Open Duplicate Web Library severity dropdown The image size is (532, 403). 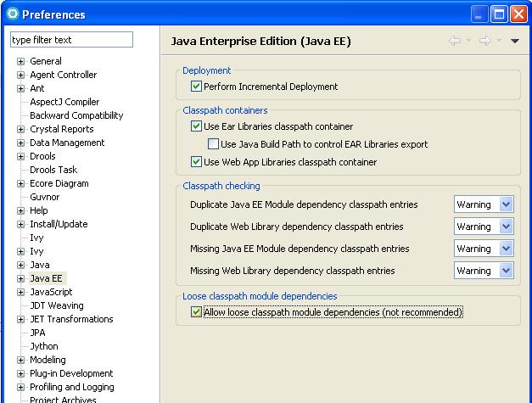[x=506, y=227]
